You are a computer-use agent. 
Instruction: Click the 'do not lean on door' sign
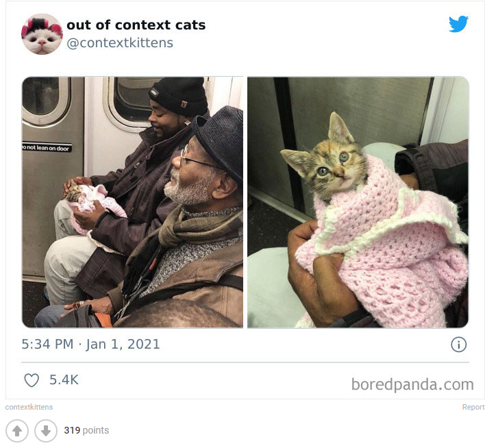pos(47,148)
